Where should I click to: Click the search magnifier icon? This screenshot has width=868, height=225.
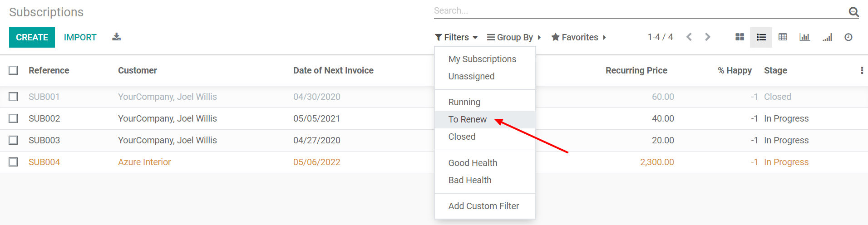pyautogui.click(x=853, y=12)
